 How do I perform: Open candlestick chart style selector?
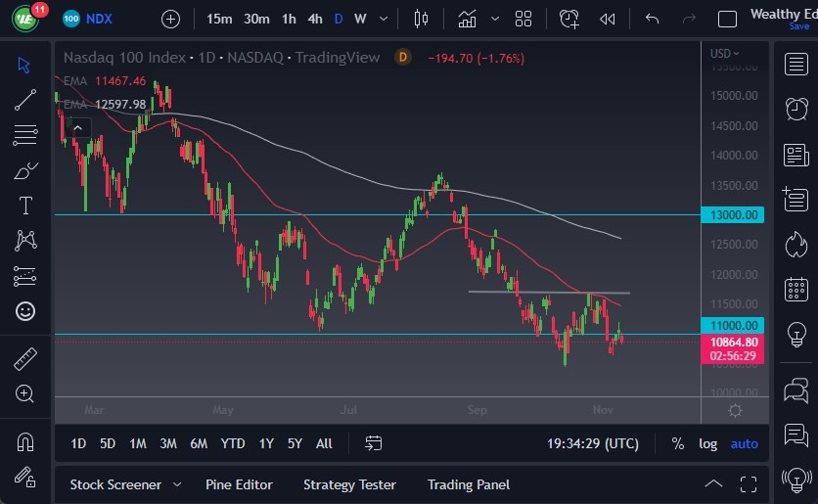coord(421,20)
